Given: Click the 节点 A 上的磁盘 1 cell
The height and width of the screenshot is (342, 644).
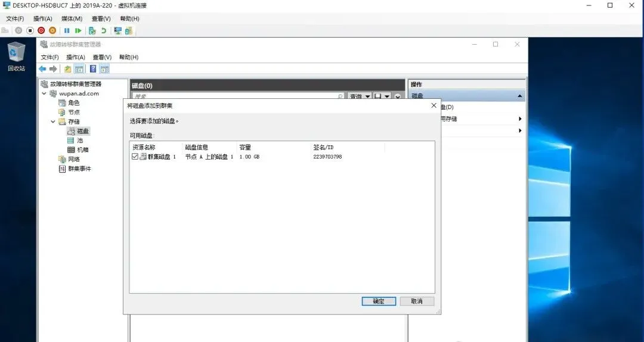Looking at the screenshot, I should click(209, 157).
